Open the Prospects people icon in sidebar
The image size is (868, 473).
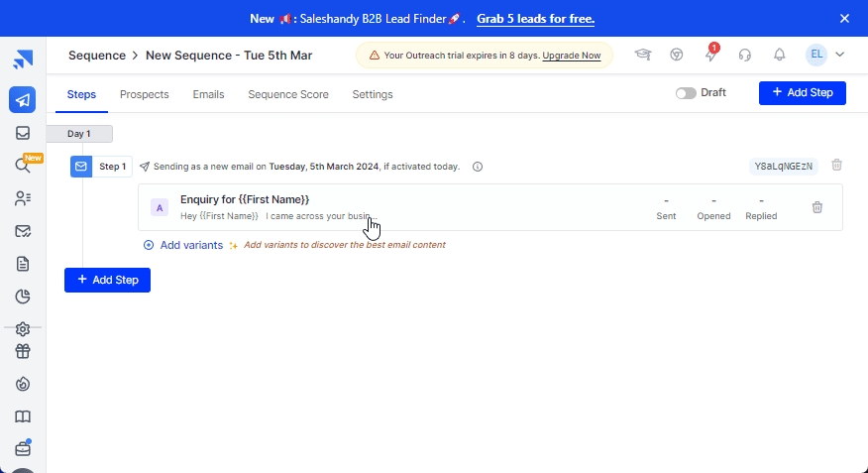pyautogui.click(x=22, y=198)
